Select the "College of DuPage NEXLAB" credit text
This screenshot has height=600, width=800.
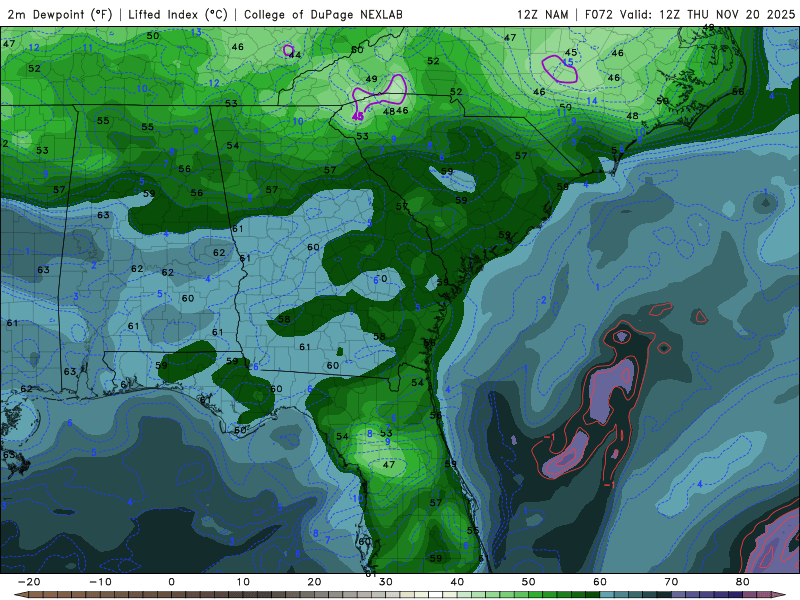pos(323,14)
